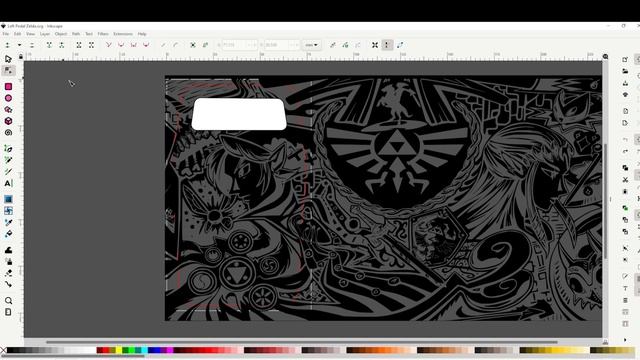Toggle the guide lock at ruler corner
The image size is (640, 360).
point(21,57)
